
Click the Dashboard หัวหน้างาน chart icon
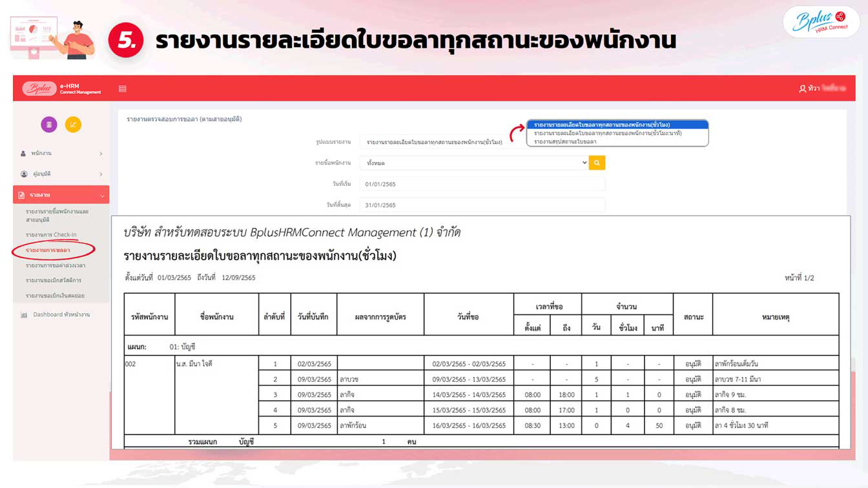point(24,315)
